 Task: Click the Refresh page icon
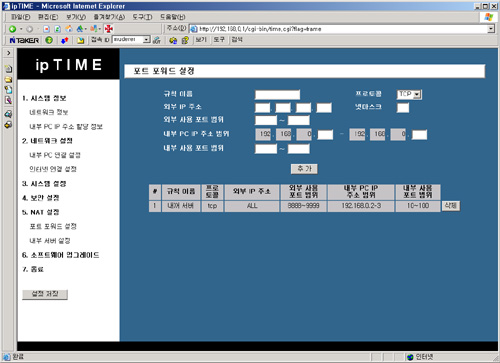(57, 29)
